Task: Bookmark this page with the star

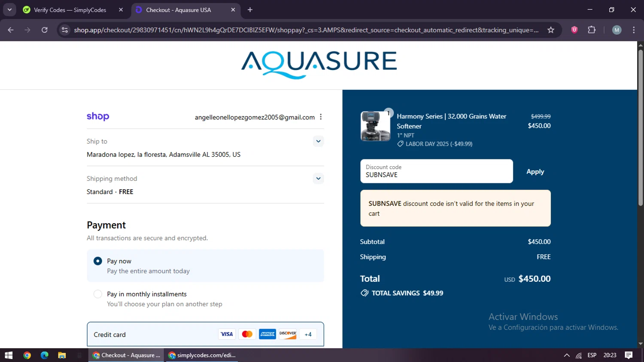Action: coord(551,30)
